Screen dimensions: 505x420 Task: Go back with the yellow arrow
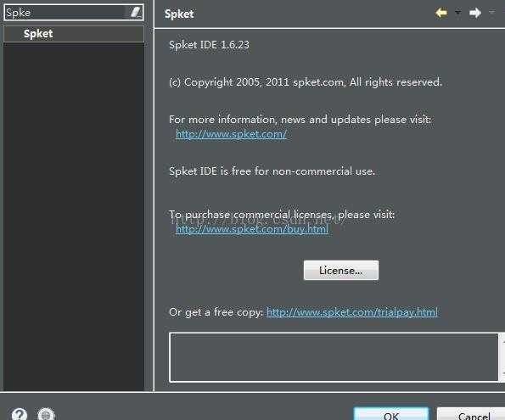440,13
